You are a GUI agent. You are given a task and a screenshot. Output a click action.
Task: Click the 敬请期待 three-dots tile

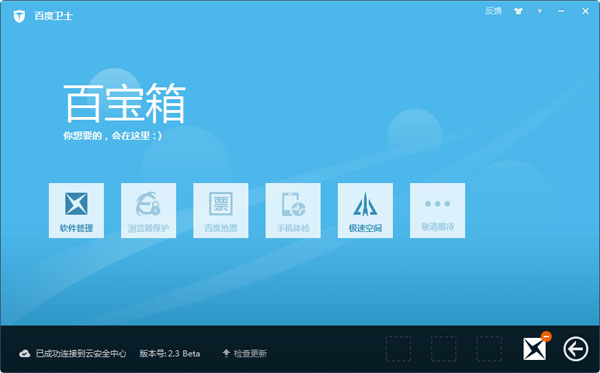point(437,210)
